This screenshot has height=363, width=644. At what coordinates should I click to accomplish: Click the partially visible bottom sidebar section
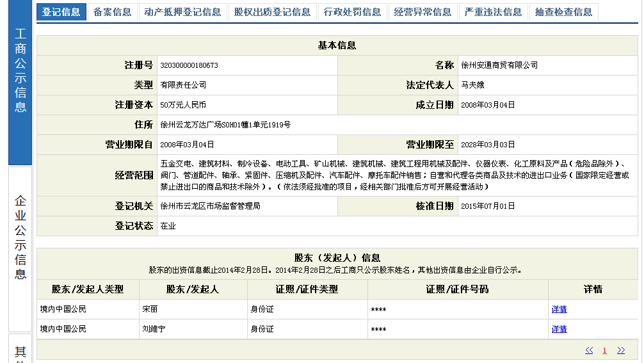20,351
